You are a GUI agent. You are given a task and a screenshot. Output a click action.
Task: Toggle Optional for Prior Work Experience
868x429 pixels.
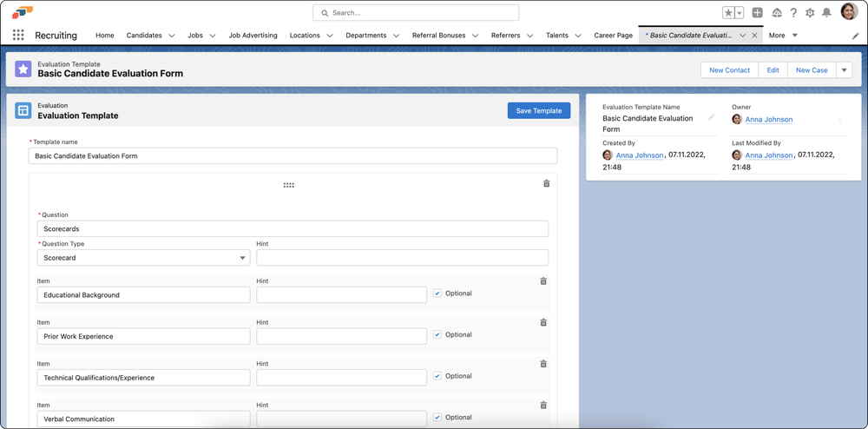coord(437,335)
